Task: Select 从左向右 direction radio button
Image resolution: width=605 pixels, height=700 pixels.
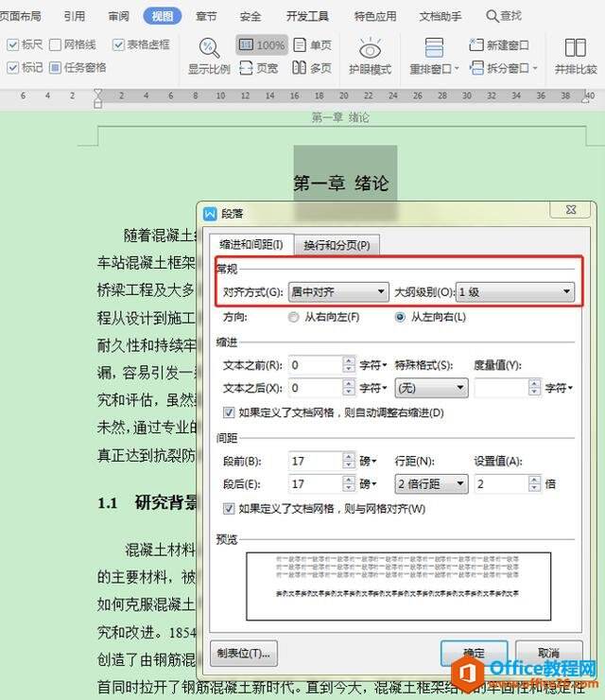Action: pos(400,318)
